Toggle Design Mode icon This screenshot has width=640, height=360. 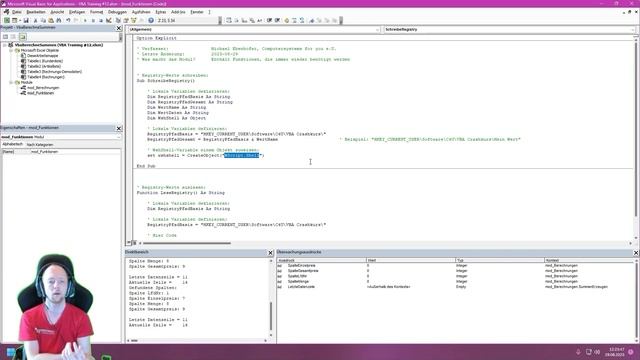[x=109, y=20]
